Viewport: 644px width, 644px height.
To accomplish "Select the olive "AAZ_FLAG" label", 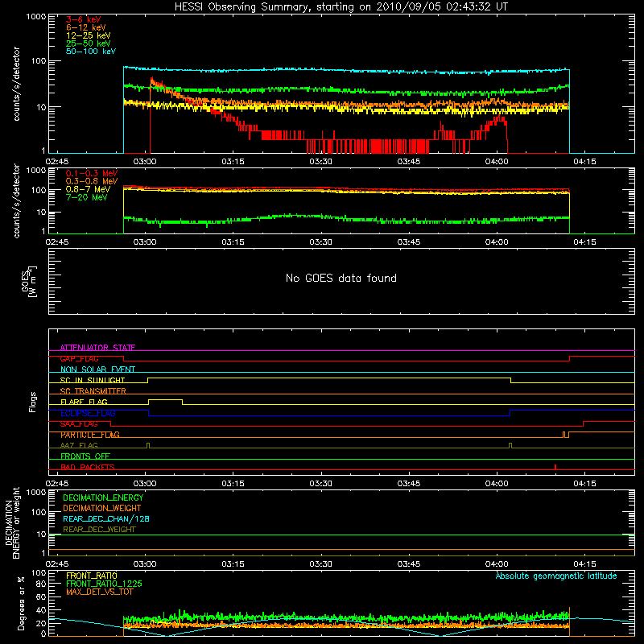I will (x=79, y=445).
